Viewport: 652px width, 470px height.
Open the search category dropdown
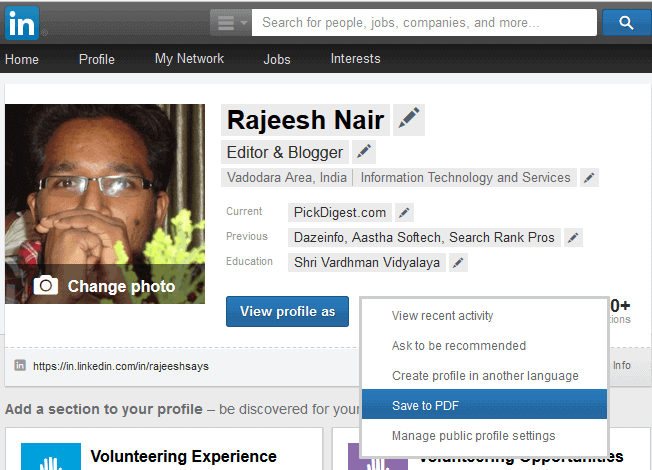pos(231,22)
